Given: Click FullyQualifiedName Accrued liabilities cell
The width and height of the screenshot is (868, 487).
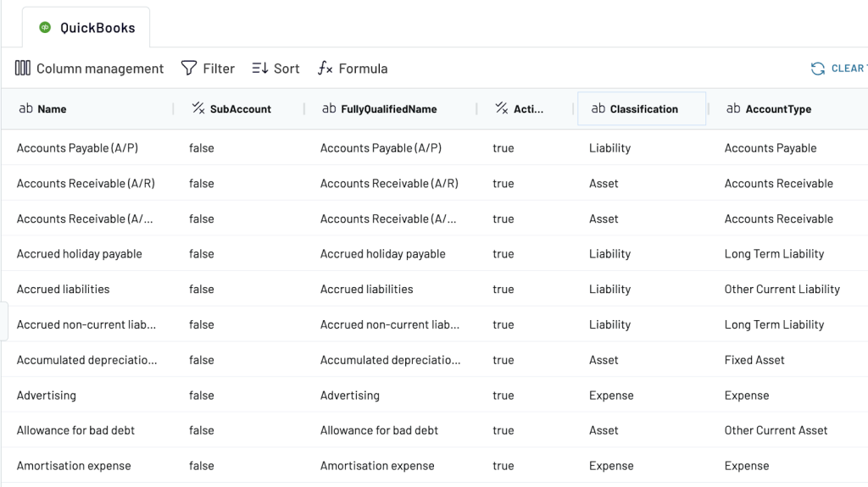Looking at the screenshot, I should [366, 289].
